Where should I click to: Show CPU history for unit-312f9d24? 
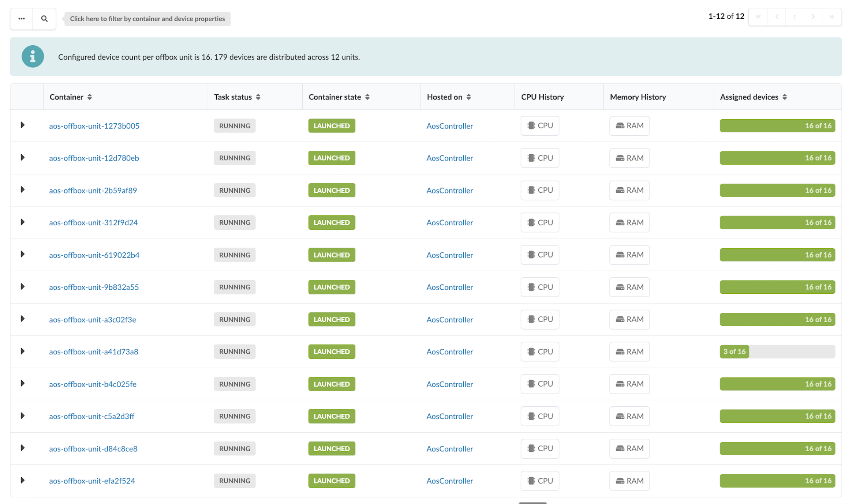point(540,222)
